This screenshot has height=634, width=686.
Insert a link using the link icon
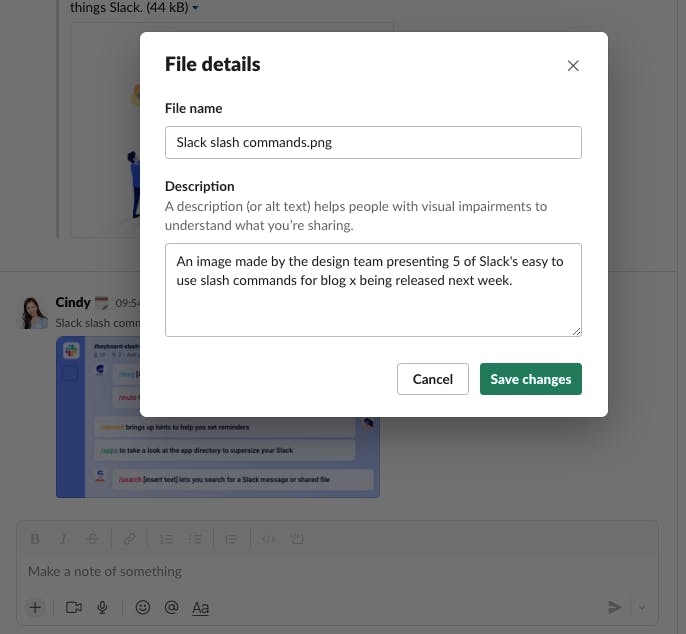[x=129, y=539]
